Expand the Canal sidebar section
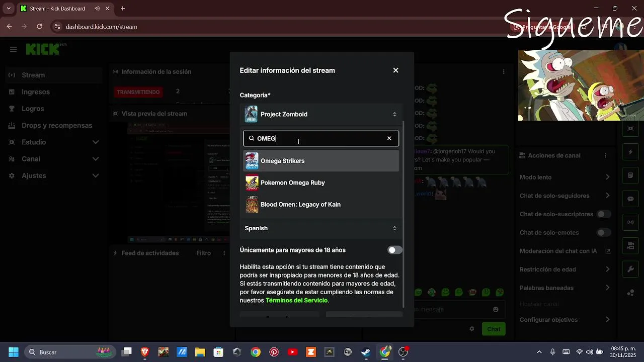The height and width of the screenshot is (362, 644). [x=53, y=159]
